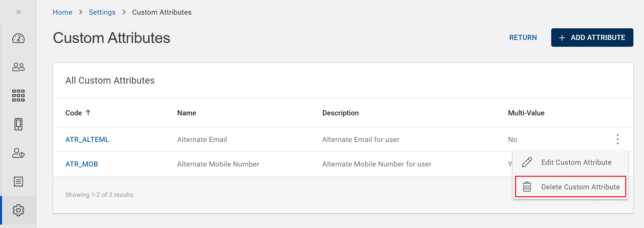Click the three-dot menu for ATR_ALTEML row
Screen dimensions: 644x228
click(x=617, y=139)
